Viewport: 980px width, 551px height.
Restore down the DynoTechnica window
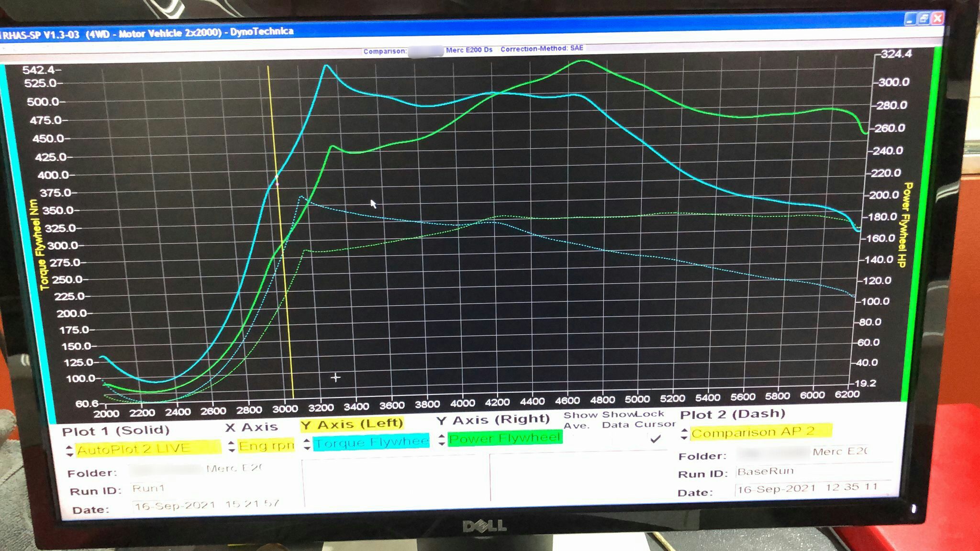(924, 19)
